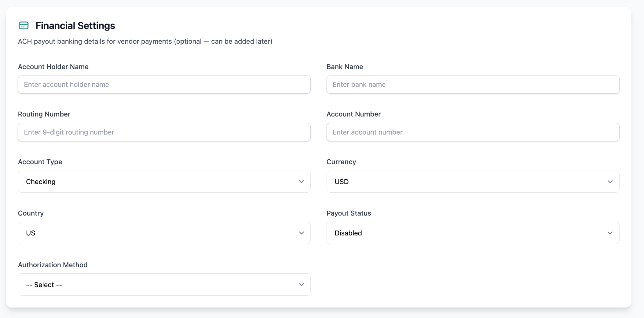Click the Account Type dropdown chevron arrow
Screen dimensions: 644x318
tap(301, 182)
